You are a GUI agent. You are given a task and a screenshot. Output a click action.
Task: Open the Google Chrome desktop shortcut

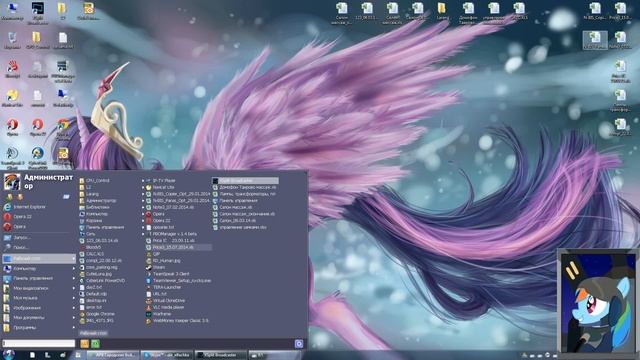click(62, 129)
